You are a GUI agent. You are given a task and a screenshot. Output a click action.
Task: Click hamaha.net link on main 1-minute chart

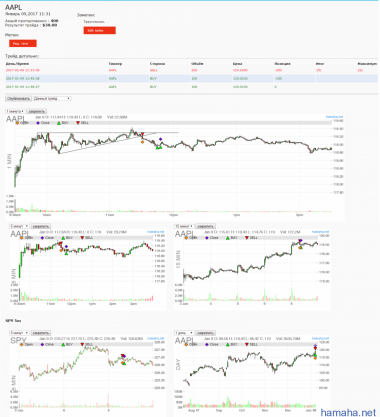[334, 117]
